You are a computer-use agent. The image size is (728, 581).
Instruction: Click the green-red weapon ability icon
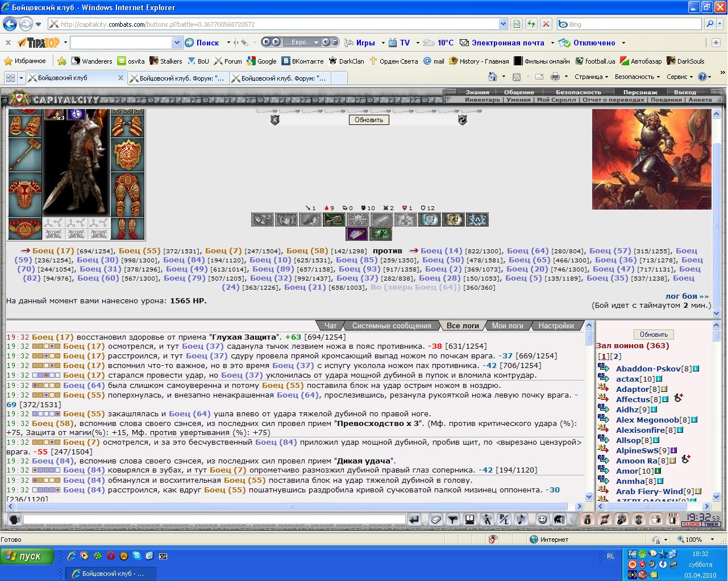click(334, 220)
